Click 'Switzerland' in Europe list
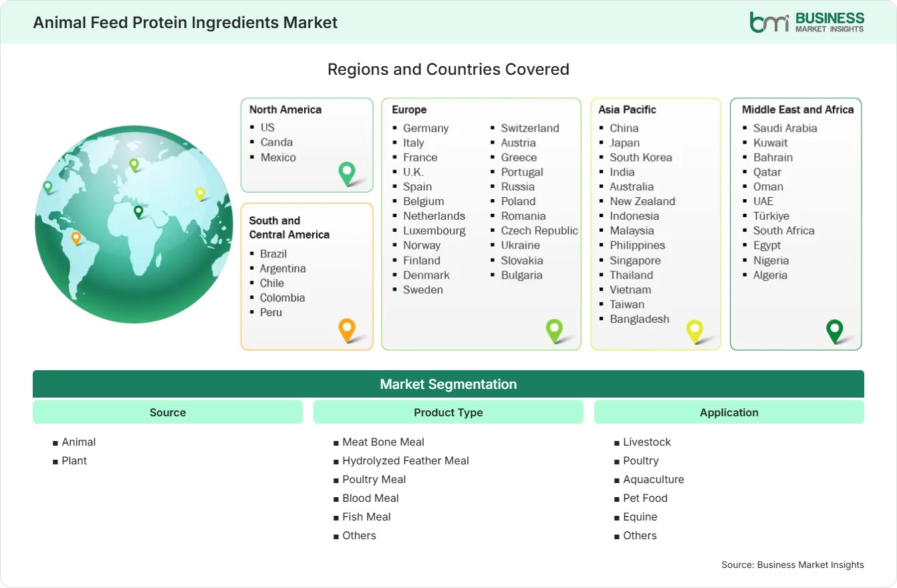The width and height of the screenshot is (897, 588). coord(530,128)
